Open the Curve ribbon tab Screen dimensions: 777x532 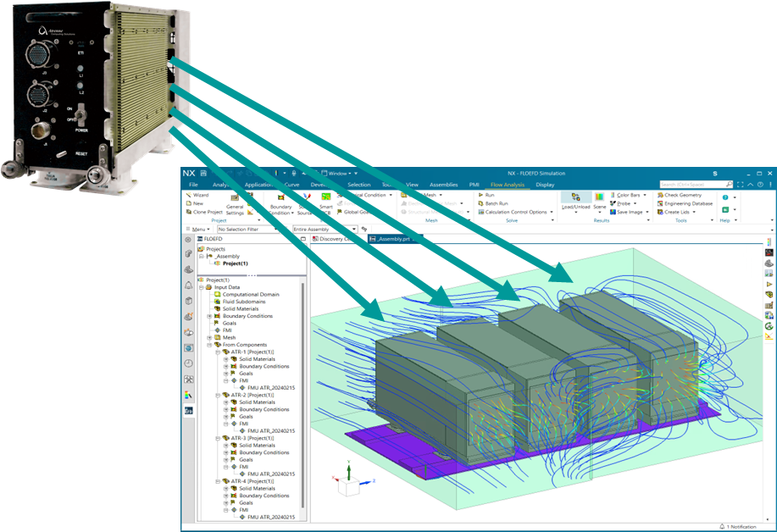(x=291, y=185)
